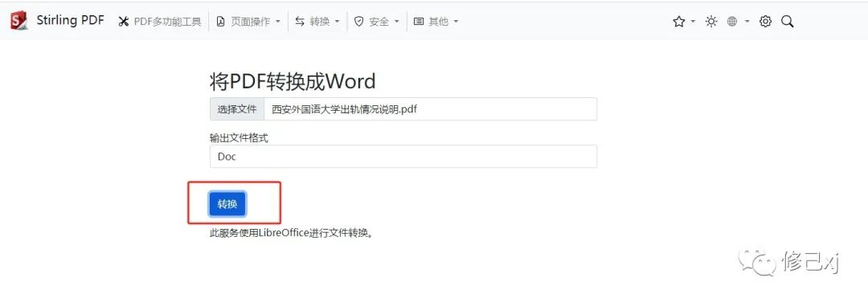The height and width of the screenshot is (302, 868).
Task: Click the 选择文件 button
Action: [237, 109]
